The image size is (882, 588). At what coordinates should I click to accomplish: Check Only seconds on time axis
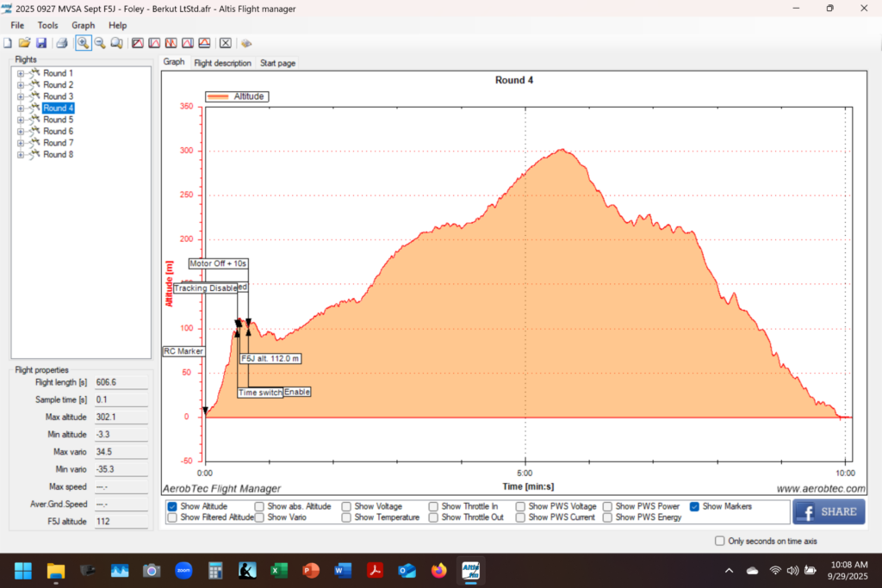coord(720,541)
